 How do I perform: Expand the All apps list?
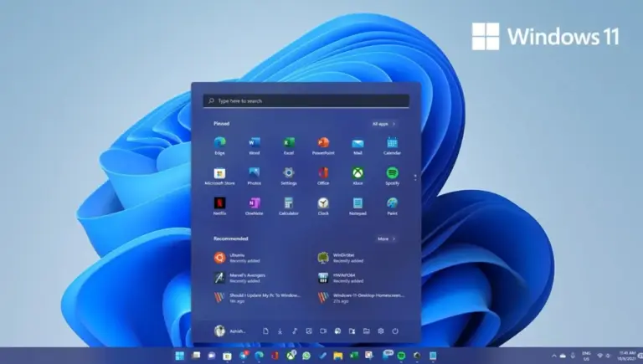pos(383,123)
